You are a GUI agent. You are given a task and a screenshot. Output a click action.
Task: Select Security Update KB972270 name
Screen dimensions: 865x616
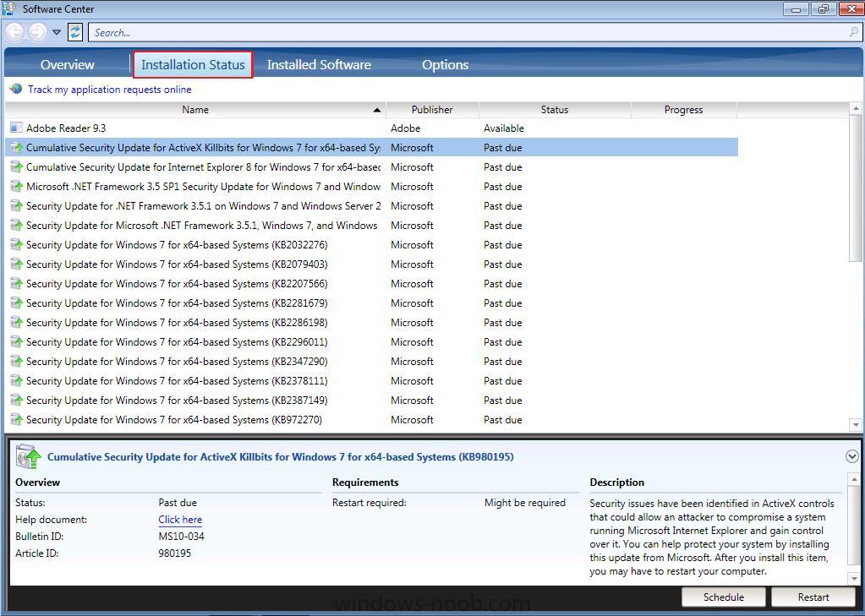[174, 420]
